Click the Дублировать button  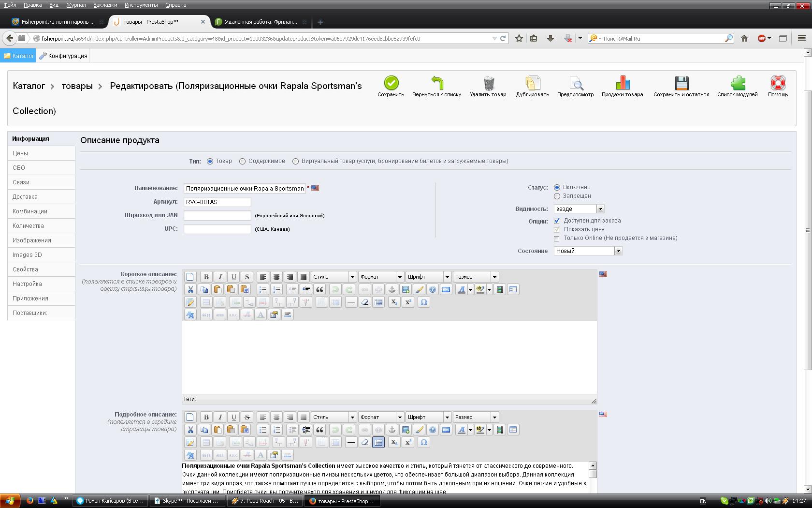click(533, 86)
